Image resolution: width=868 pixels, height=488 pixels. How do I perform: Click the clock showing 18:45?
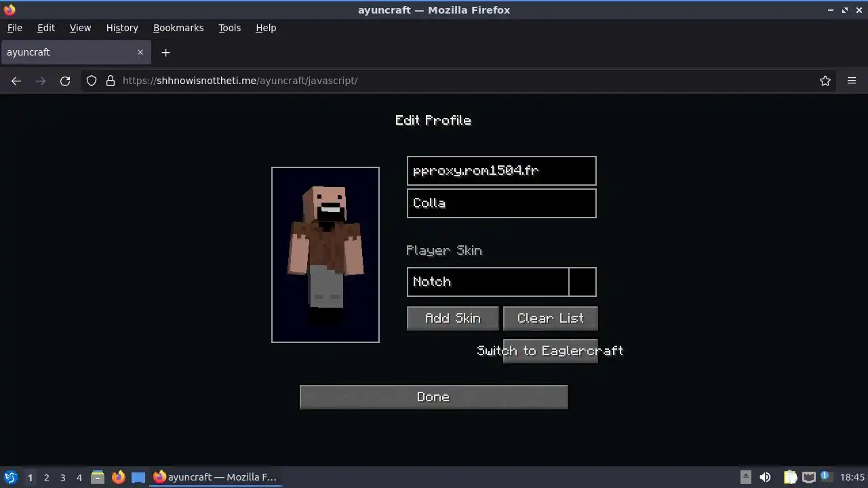coord(852,477)
